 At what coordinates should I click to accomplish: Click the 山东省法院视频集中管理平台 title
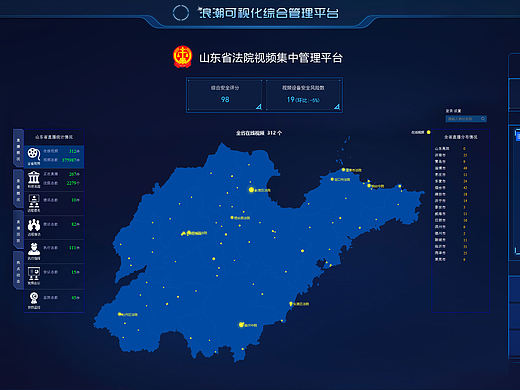coord(271,58)
